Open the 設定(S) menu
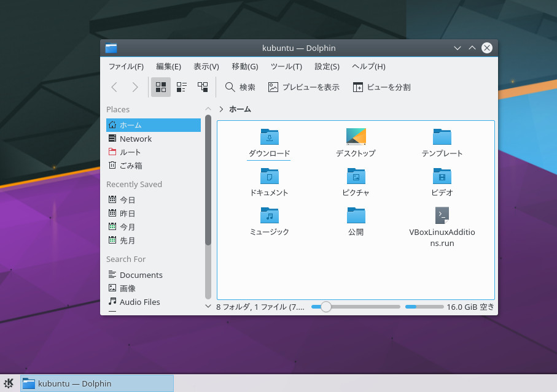This screenshot has height=392, width=557. tap(326, 66)
